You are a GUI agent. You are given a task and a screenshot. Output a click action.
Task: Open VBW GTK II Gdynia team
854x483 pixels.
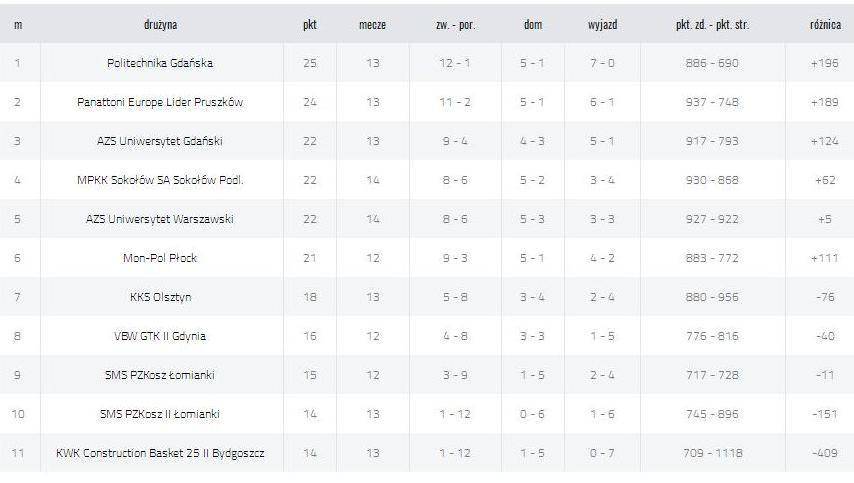[160, 336]
